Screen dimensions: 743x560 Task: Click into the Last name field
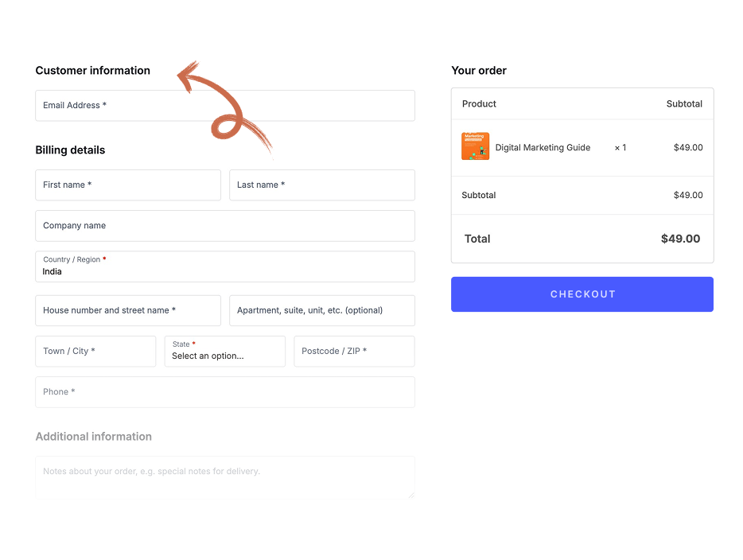tap(321, 185)
